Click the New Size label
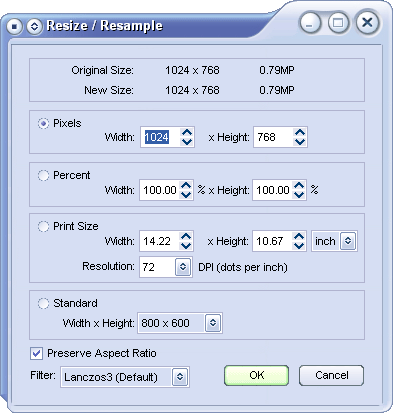Screen dimensions: 393x413 click(x=109, y=90)
